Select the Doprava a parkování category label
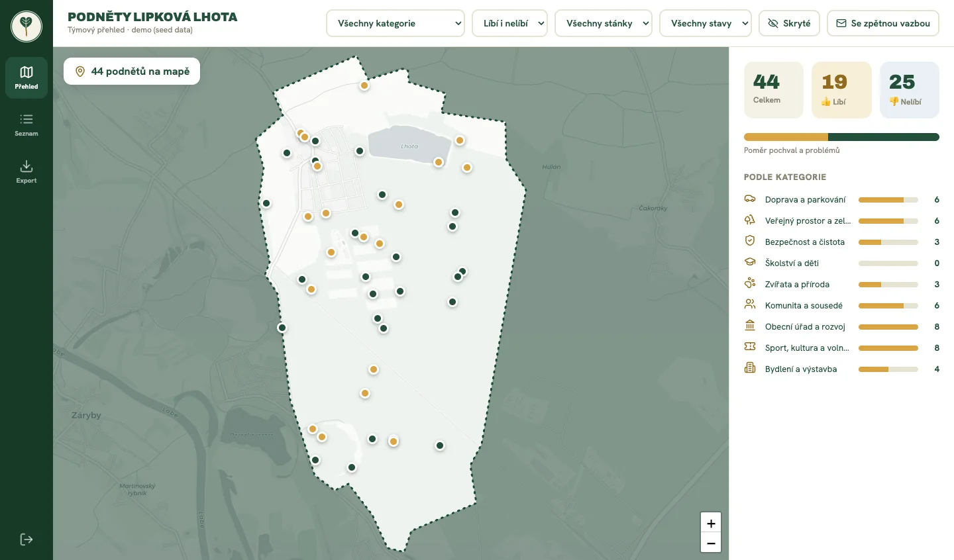 tap(805, 200)
